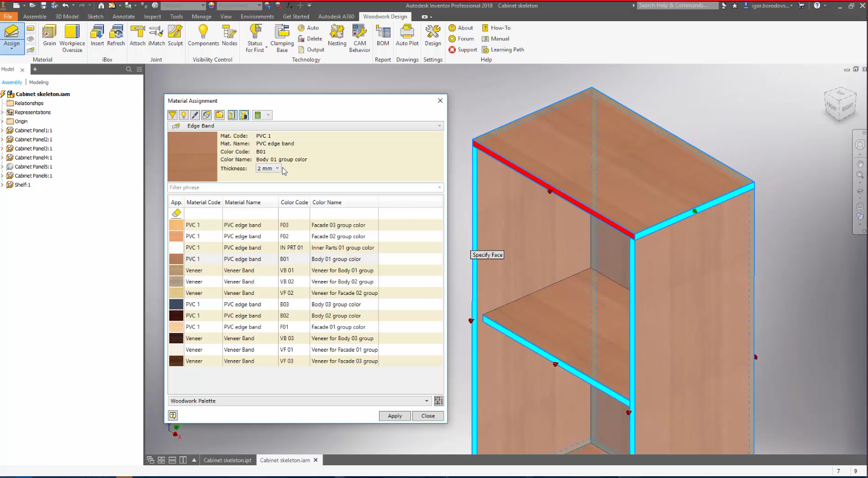Select the F03 Facade 03 color swatch

click(x=176, y=225)
